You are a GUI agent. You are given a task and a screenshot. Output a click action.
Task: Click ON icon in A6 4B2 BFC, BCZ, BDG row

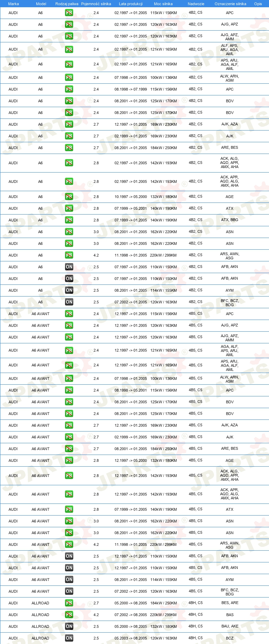tap(69, 302)
